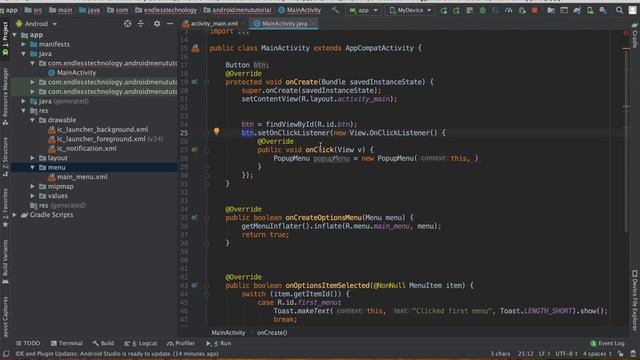Toggle the Build Variants tool window
The height and width of the screenshot is (360, 640).
pos(5,262)
